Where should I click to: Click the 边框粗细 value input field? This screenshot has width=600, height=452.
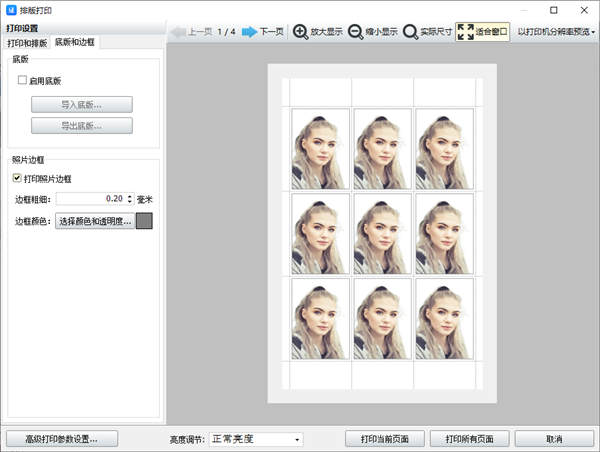click(x=90, y=199)
